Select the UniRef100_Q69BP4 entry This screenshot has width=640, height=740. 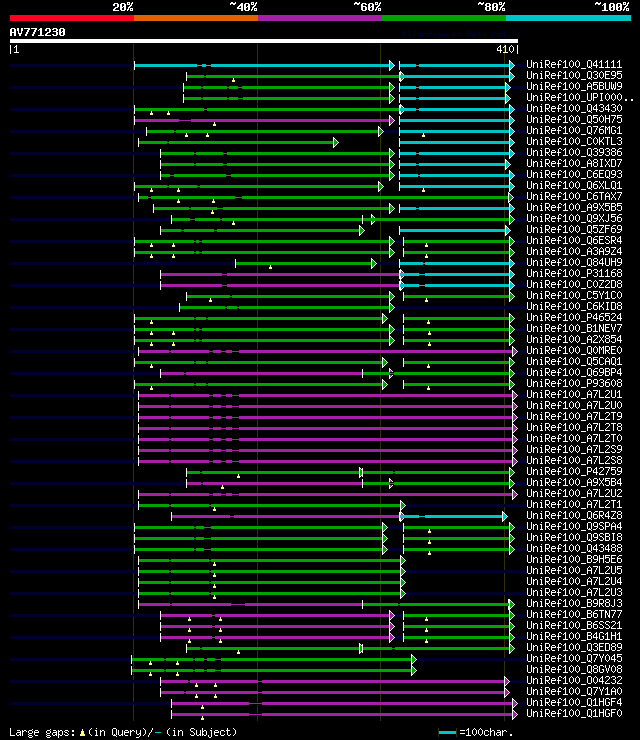[x=574, y=372]
